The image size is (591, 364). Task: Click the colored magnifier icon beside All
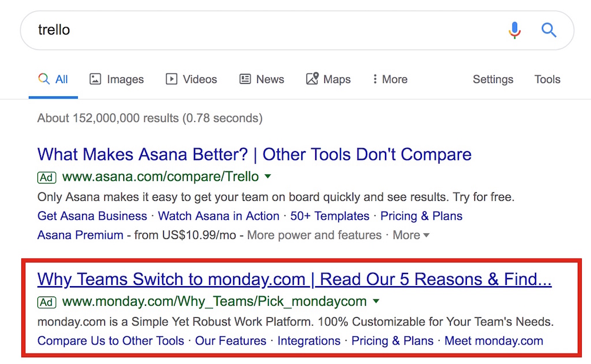coord(44,79)
